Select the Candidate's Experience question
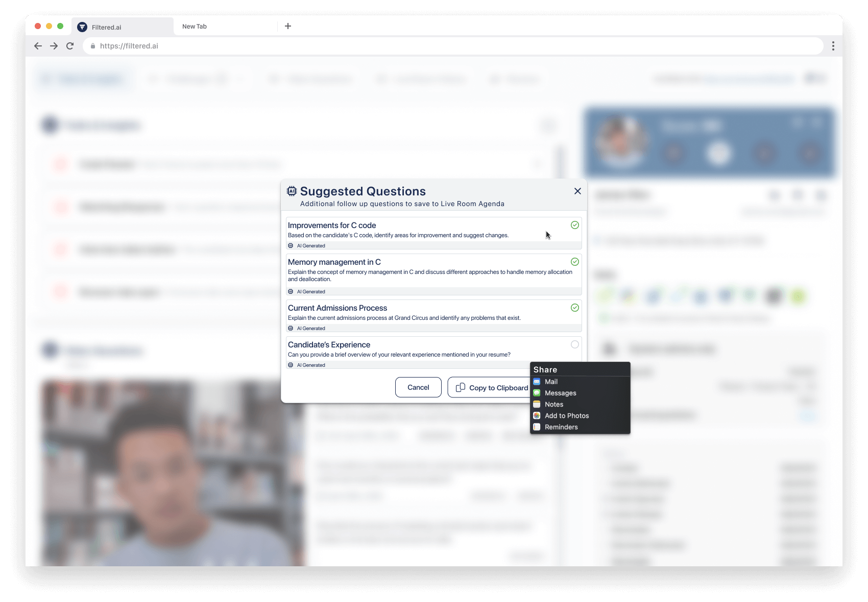Screen dimensions: 868x602 pyautogui.click(x=574, y=344)
